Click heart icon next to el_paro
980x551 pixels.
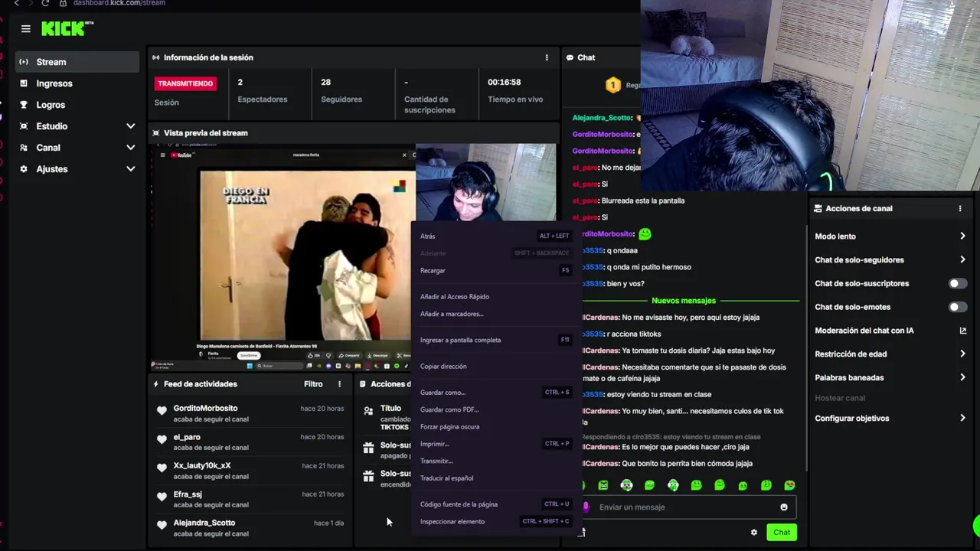(162, 439)
